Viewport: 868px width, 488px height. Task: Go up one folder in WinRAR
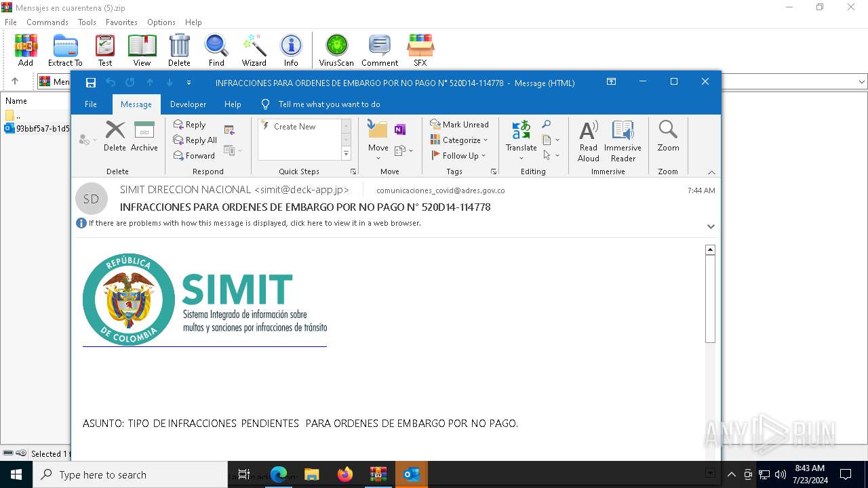pos(15,81)
